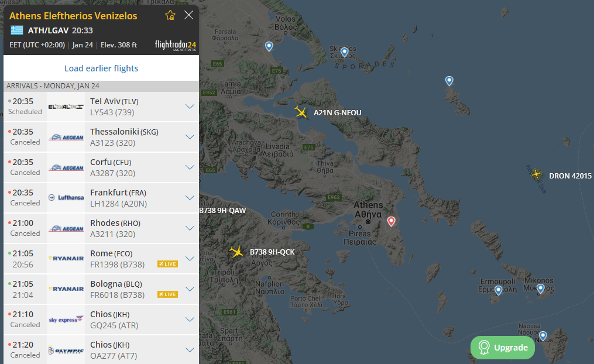This screenshot has width=594, height=364.
Task: Click LIVE badge on Bologna FR6018
Action: (x=167, y=294)
